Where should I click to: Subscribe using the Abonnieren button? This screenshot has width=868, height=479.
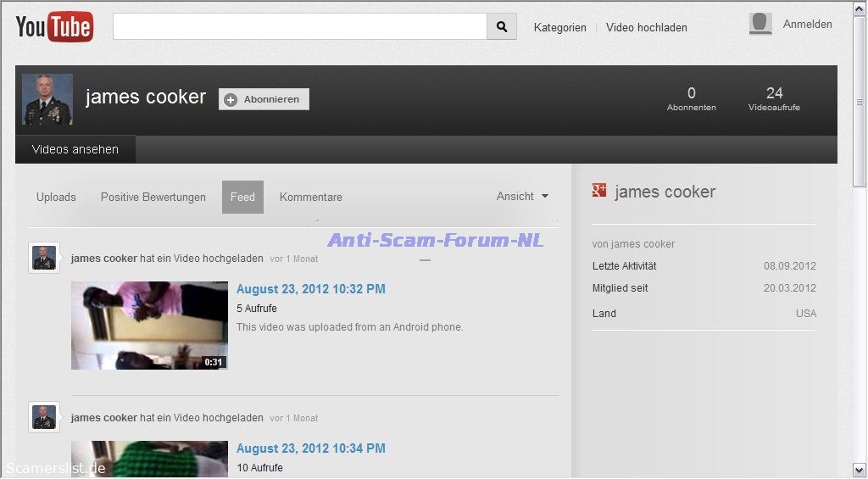click(264, 99)
